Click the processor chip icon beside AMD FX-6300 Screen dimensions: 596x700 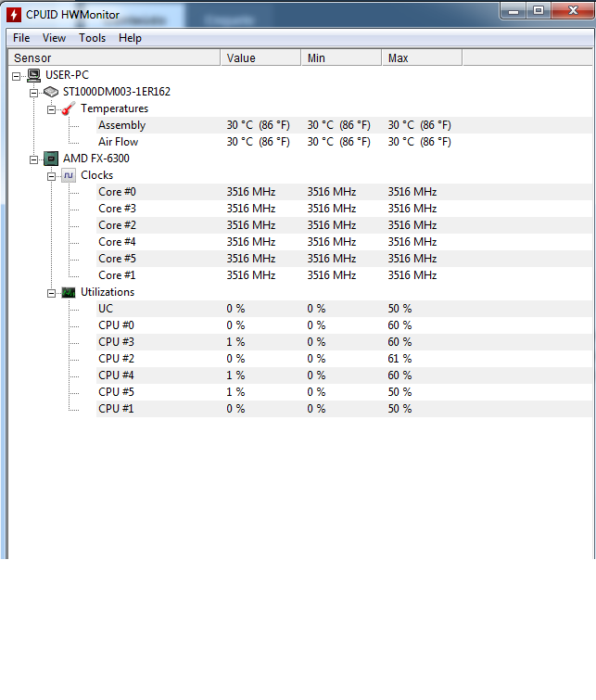tap(51, 159)
